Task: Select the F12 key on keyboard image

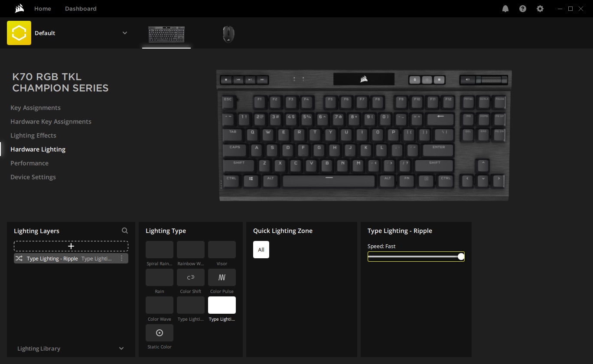Action: [448, 102]
